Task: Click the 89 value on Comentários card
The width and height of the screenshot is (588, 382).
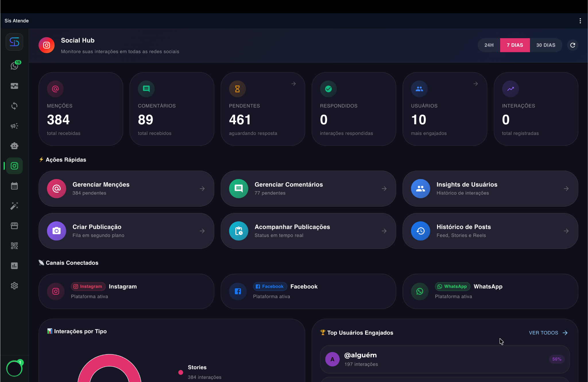Action: click(x=146, y=120)
